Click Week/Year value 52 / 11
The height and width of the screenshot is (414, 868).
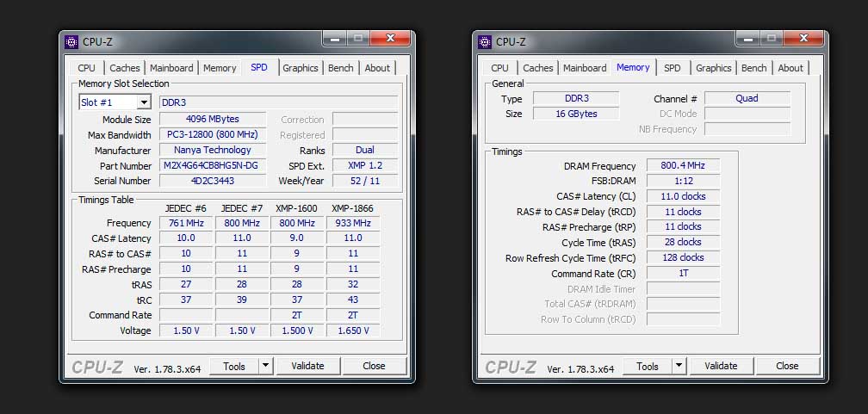click(365, 181)
